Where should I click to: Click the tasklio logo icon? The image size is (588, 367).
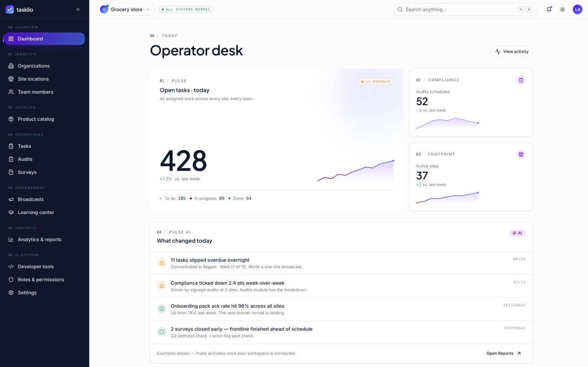pyautogui.click(x=10, y=9)
